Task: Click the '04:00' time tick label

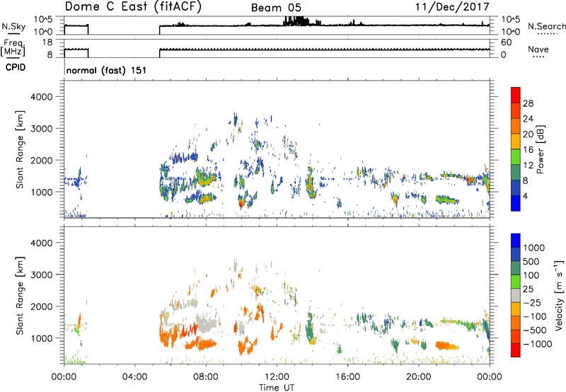Action: [134, 377]
